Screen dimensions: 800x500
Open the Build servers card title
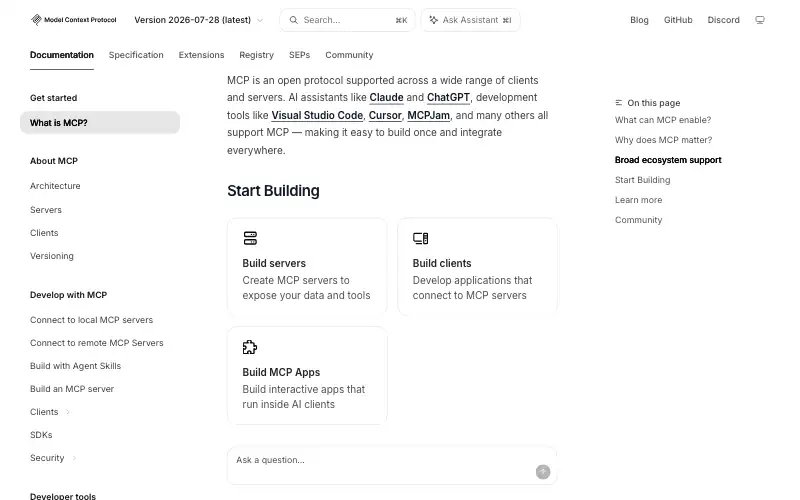tap(274, 263)
